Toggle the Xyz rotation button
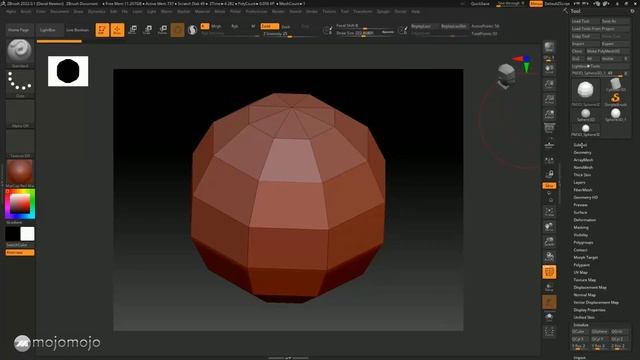640x360 pixels. click(549, 186)
